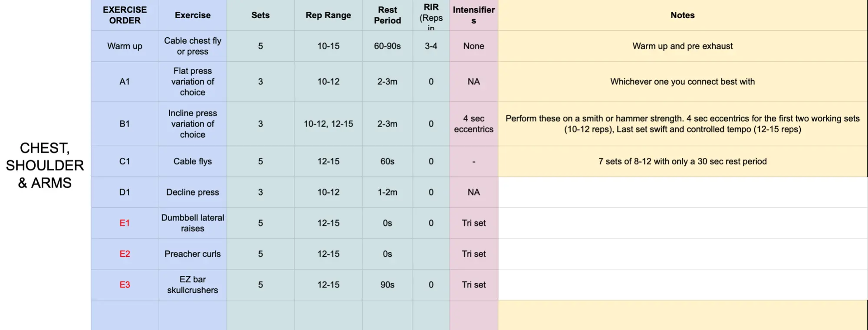Click the RIR column header

tap(431, 15)
